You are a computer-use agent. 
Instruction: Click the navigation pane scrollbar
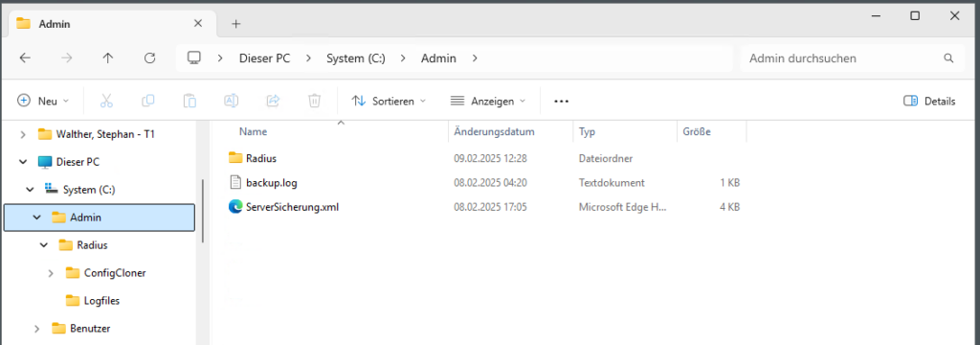coord(202,211)
